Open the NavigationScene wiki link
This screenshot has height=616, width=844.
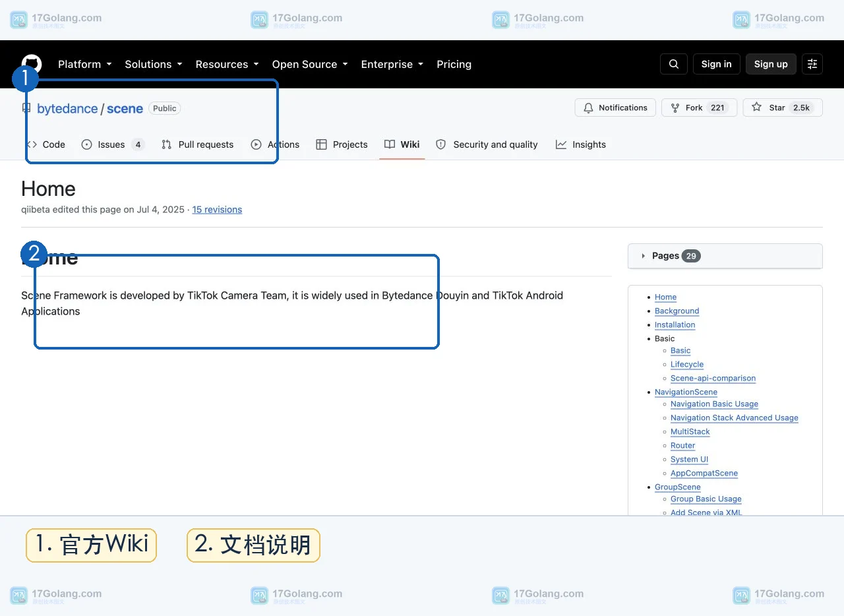coord(686,392)
